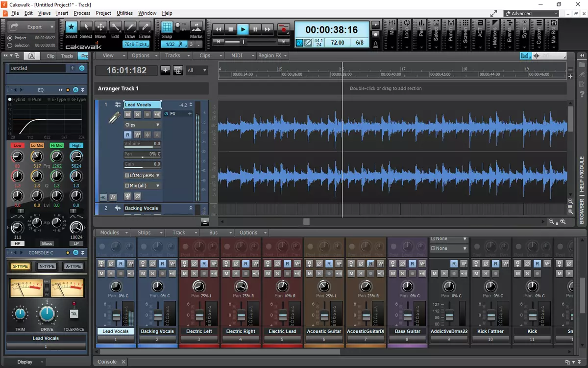This screenshot has width=588, height=368.
Task: Toggle the audio engine waveform button
Action: click(299, 43)
